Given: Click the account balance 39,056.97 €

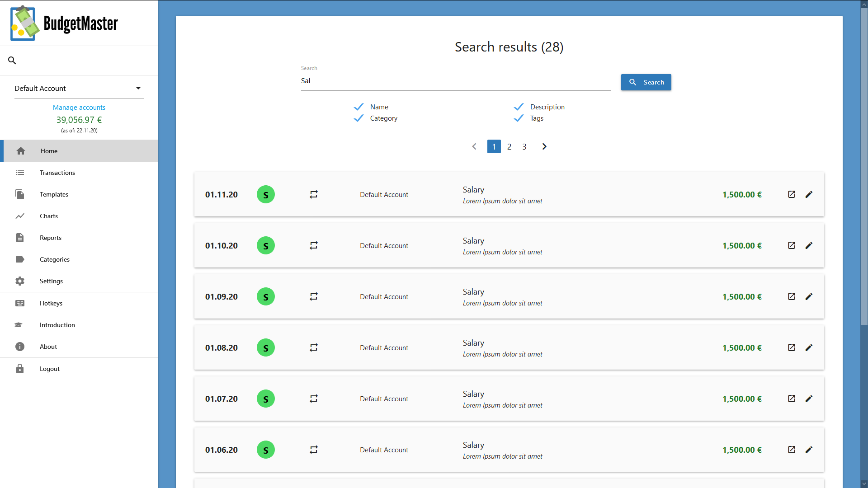Looking at the screenshot, I should tap(79, 120).
